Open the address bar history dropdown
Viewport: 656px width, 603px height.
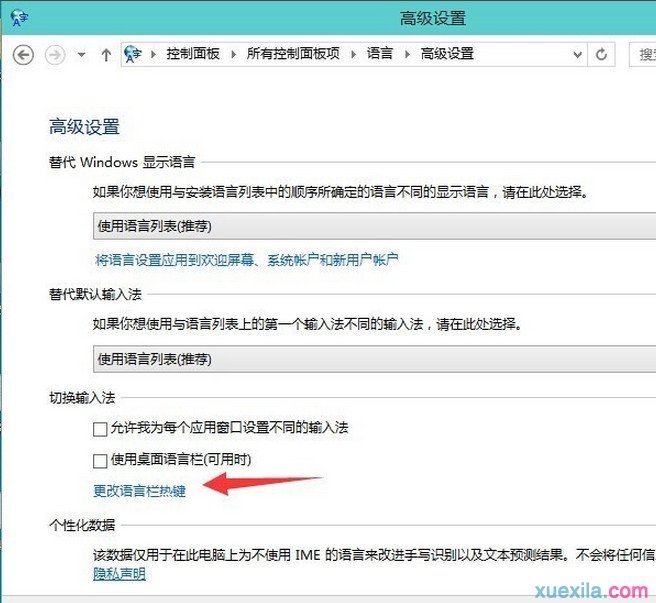pyautogui.click(x=578, y=55)
